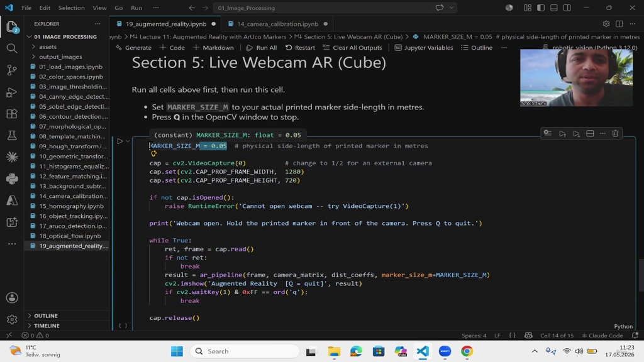Screen dimensions: 644x362
Task: Toggle the secondary side bar
Action: pos(567,8)
